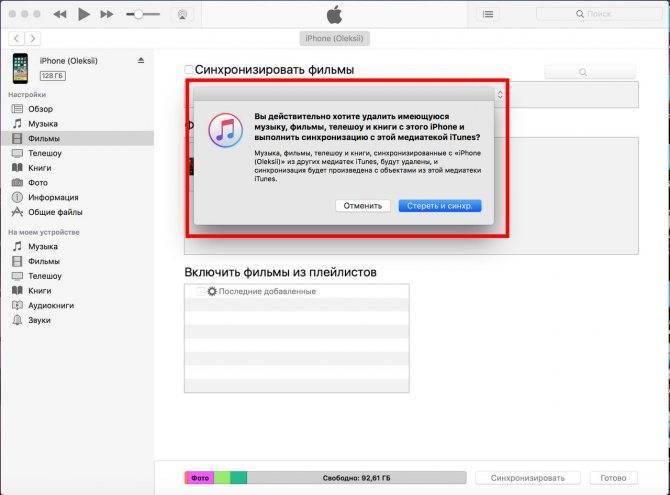Click the pink Фото storage segment
Image resolution: width=670 pixels, height=495 pixels.
coord(200,478)
